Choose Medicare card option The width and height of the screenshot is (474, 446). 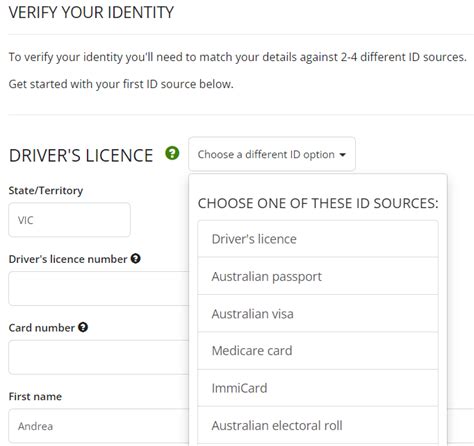coord(318,351)
